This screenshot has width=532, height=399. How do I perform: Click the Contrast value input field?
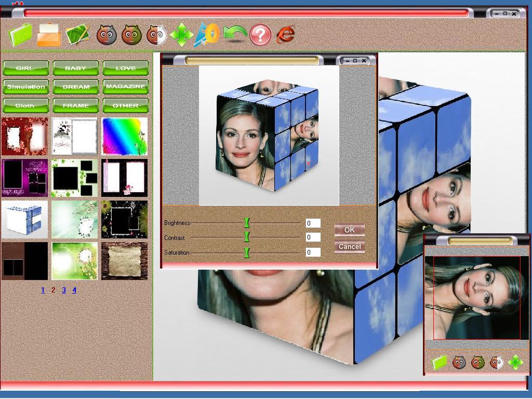click(313, 237)
